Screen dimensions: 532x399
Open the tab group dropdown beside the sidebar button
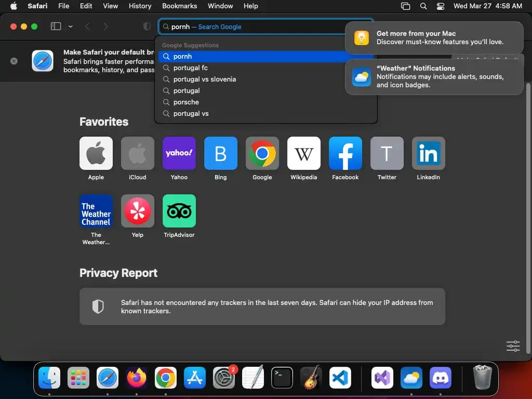click(x=71, y=26)
